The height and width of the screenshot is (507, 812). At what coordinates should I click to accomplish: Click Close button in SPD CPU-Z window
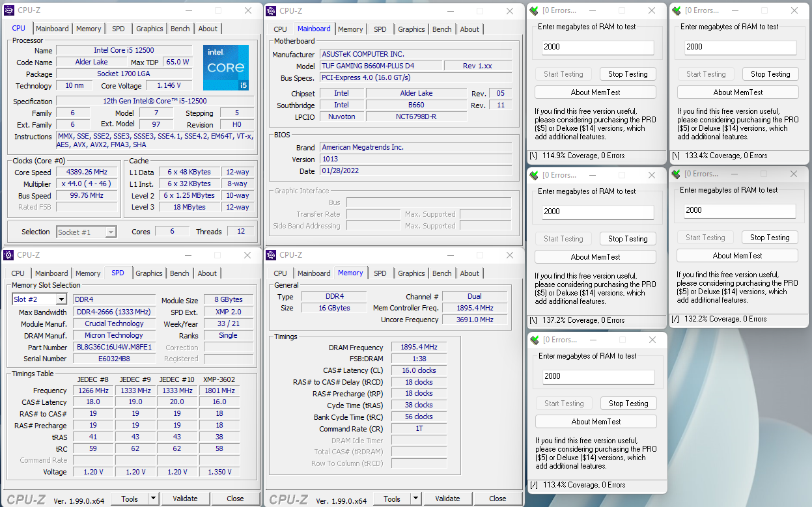pyautogui.click(x=235, y=499)
